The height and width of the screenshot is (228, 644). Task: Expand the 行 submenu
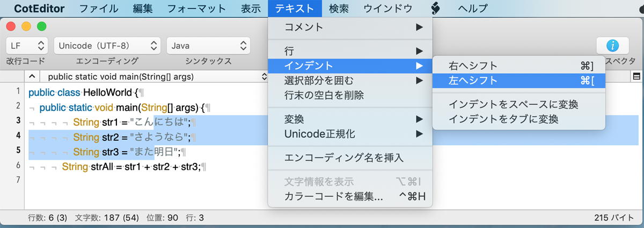tap(350, 52)
